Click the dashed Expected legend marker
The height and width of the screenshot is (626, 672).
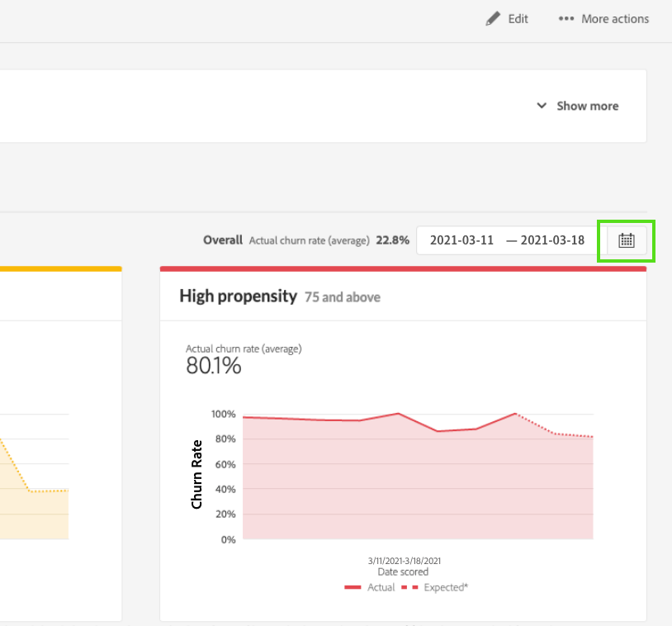pyautogui.click(x=409, y=587)
